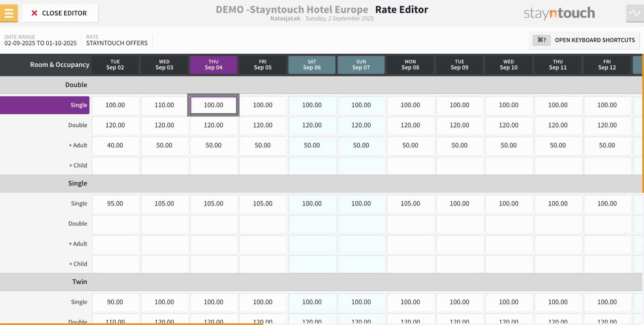
Task: Select the FRI Sep 05 column header
Action: 263,65
